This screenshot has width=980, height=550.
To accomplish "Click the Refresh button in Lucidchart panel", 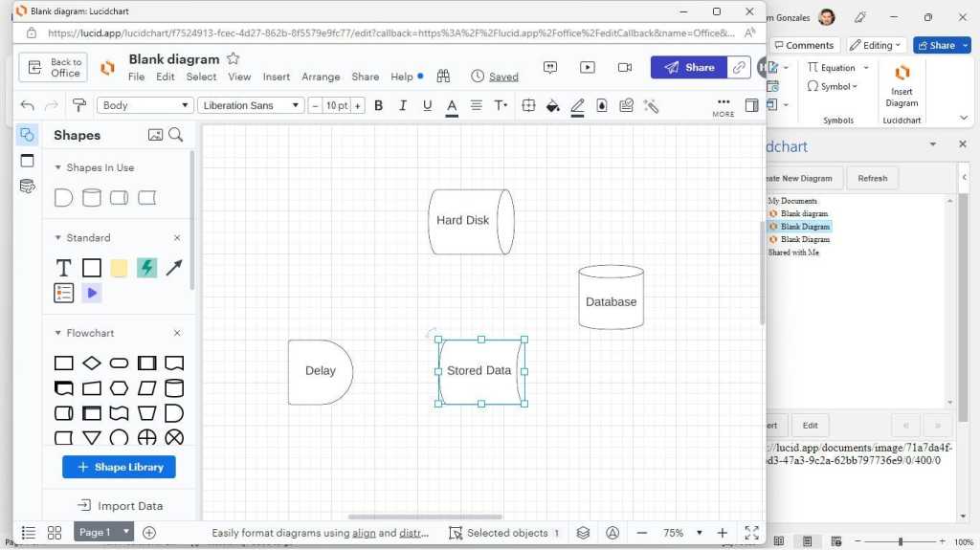I will [x=872, y=178].
